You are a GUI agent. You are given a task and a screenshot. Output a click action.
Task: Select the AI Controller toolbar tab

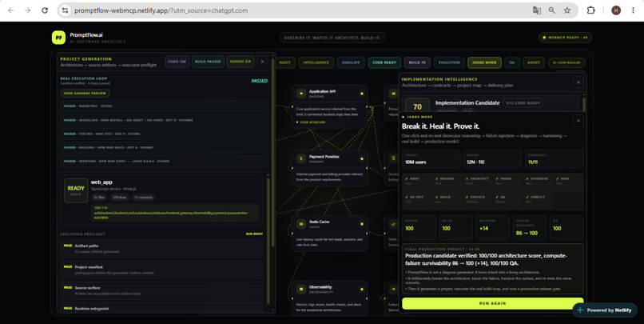(566, 62)
